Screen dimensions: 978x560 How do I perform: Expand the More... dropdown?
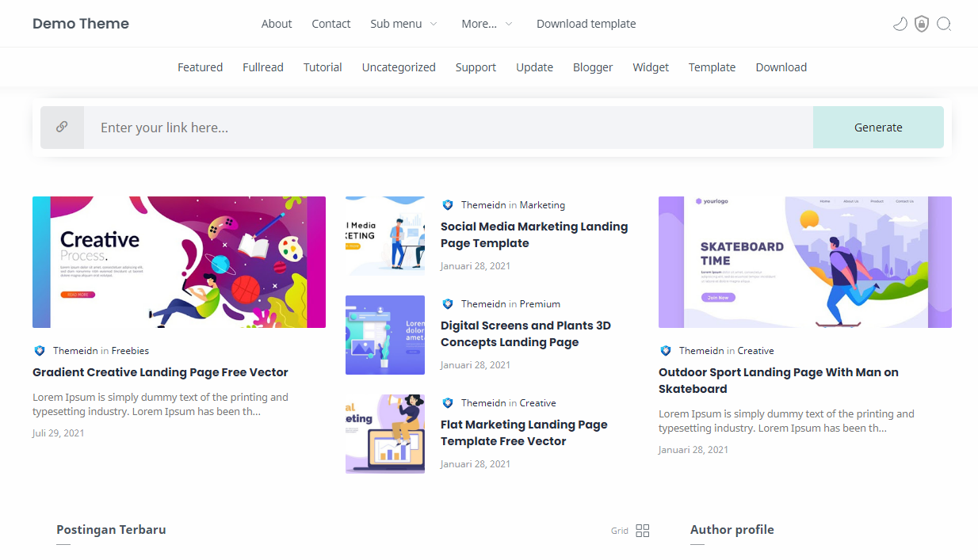pos(487,24)
